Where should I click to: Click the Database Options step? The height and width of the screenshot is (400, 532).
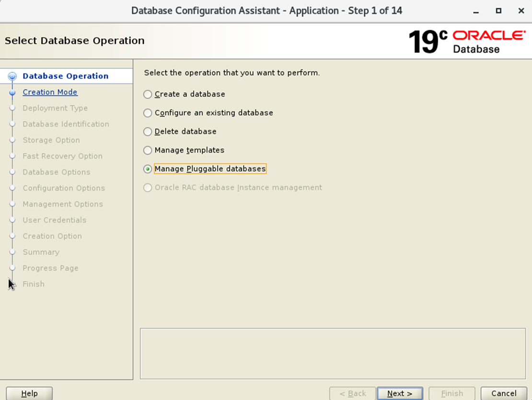[x=57, y=172]
